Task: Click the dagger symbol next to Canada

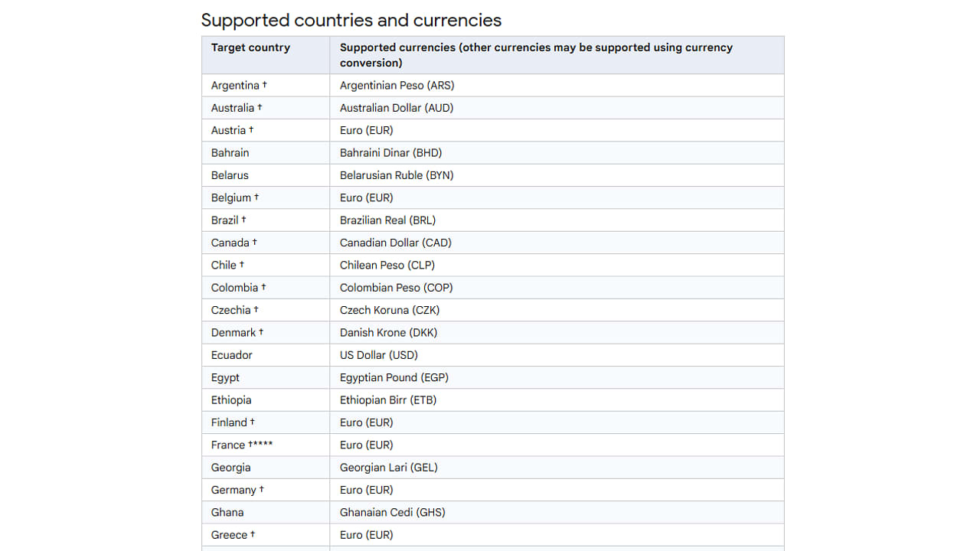Action: pyautogui.click(x=254, y=242)
